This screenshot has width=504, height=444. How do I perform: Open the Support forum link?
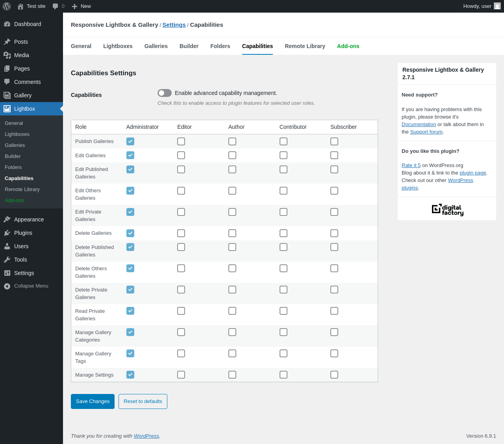click(426, 132)
